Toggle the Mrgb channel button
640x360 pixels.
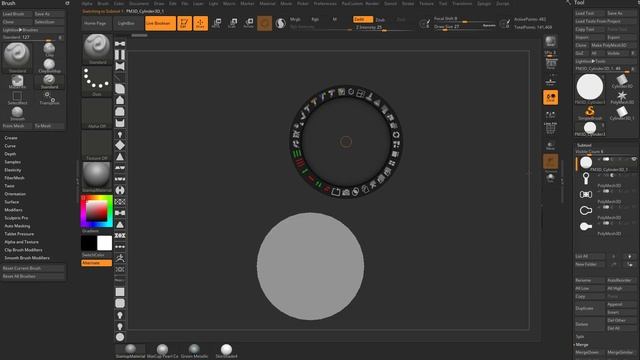[x=295, y=19]
